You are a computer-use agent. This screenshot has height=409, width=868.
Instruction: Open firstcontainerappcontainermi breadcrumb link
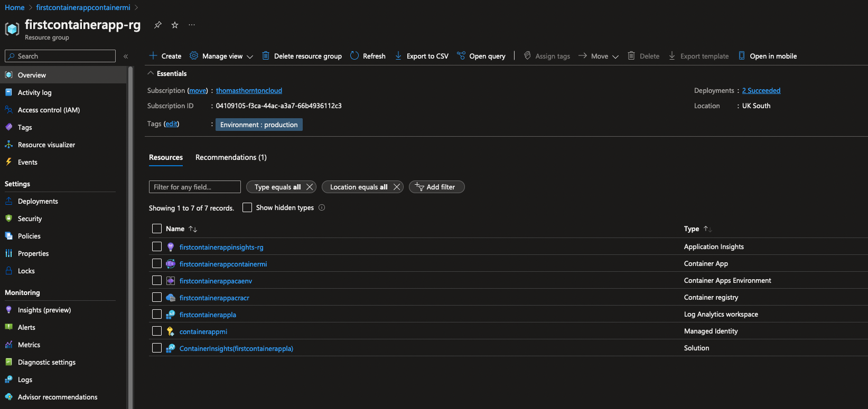[83, 7]
